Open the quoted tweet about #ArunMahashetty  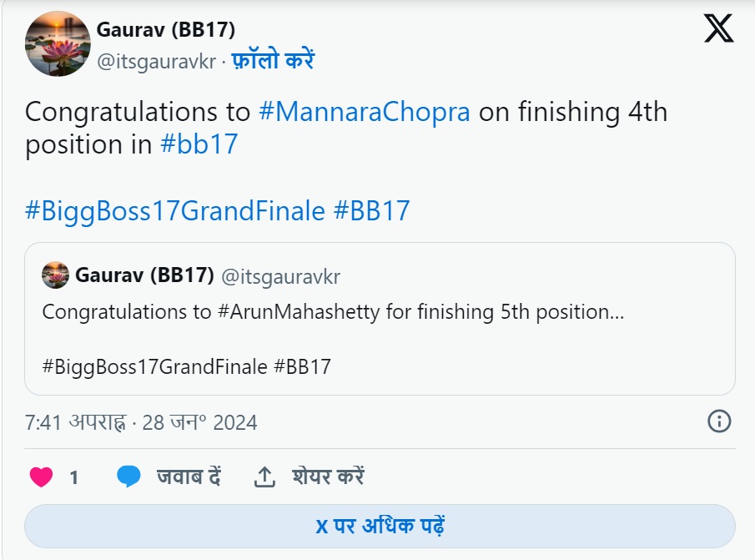point(380,334)
